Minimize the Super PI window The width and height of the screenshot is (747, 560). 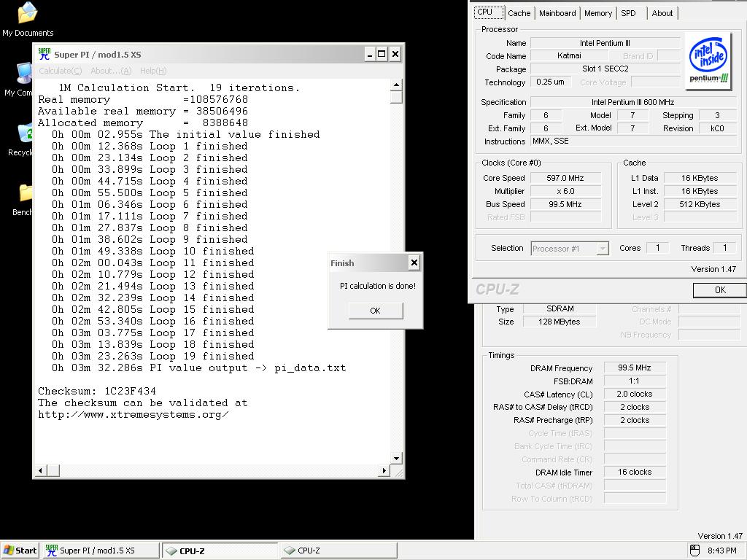[x=370, y=54]
